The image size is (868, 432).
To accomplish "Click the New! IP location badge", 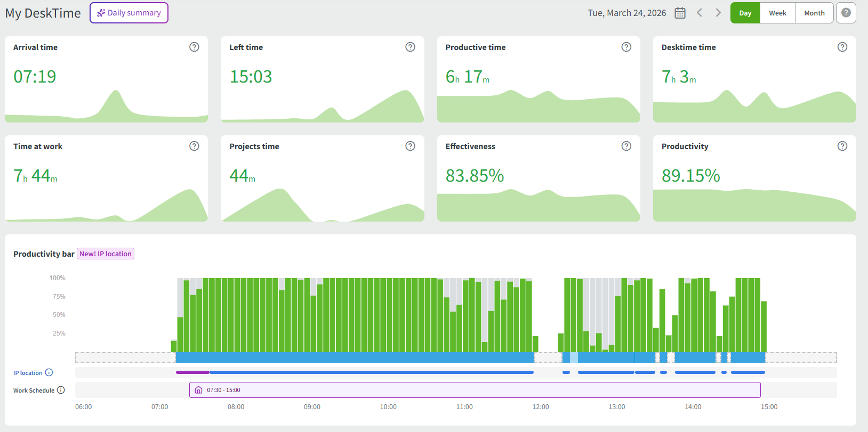I will pyautogui.click(x=106, y=254).
